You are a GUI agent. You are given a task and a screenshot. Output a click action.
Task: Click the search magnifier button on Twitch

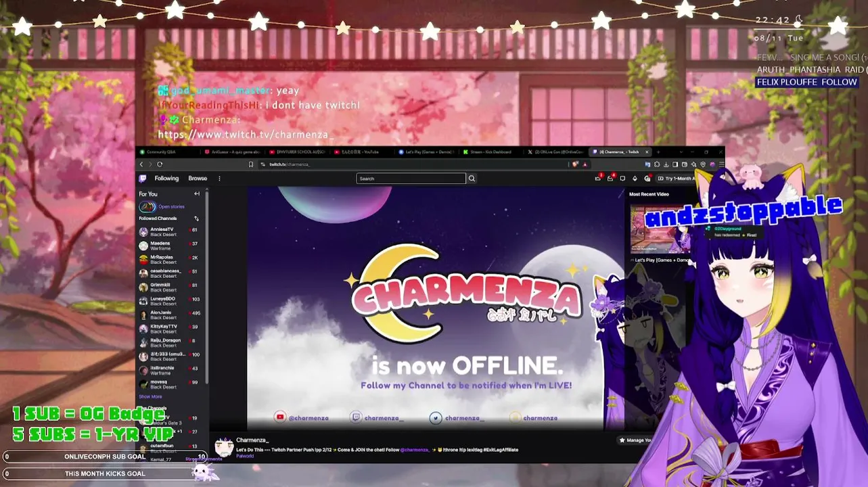tap(472, 179)
